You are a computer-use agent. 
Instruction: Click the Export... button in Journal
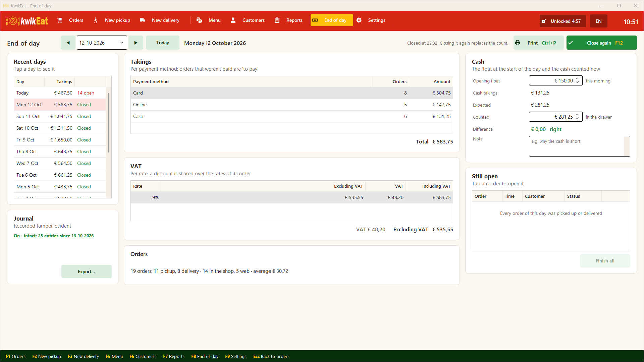click(x=87, y=271)
